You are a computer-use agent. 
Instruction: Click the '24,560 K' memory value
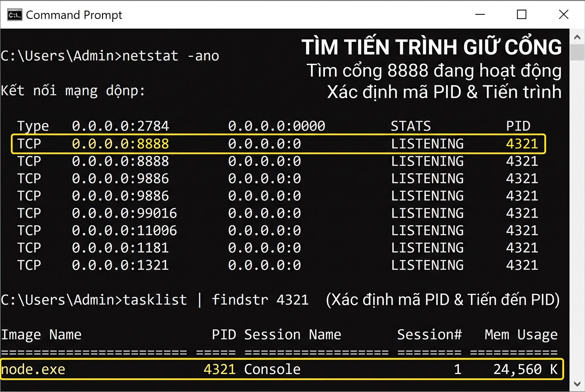pos(525,369)
